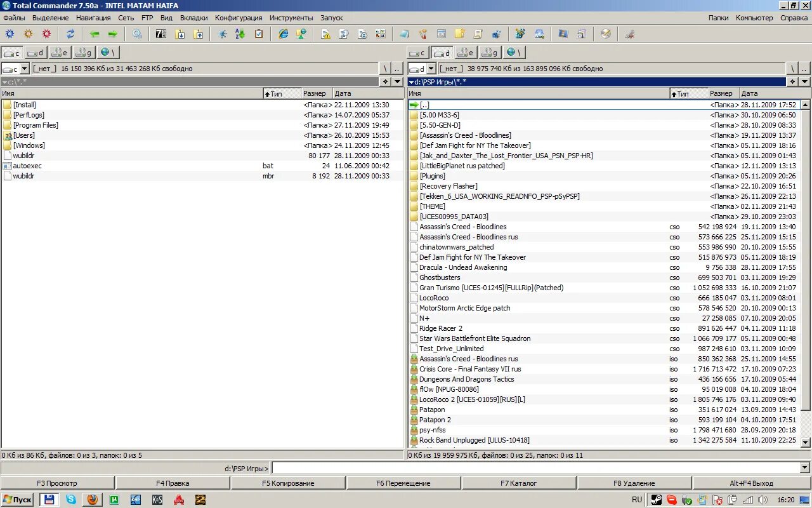
Task: Sort right panel by Тип column
Action: point(689,93)
